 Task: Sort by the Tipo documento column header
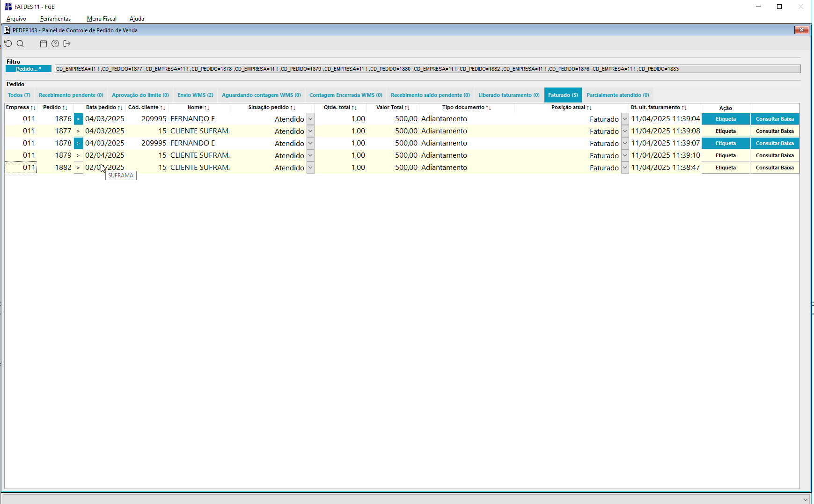(x=467, y=108)
